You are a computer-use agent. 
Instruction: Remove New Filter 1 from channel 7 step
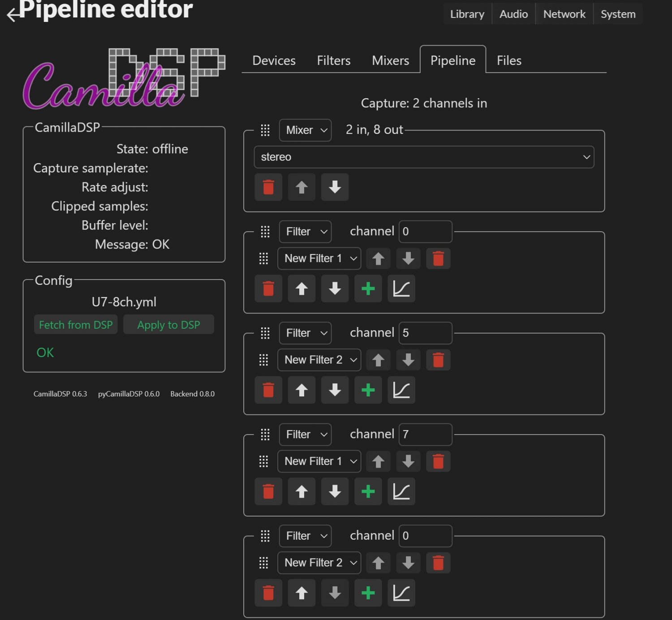[438, 461]
